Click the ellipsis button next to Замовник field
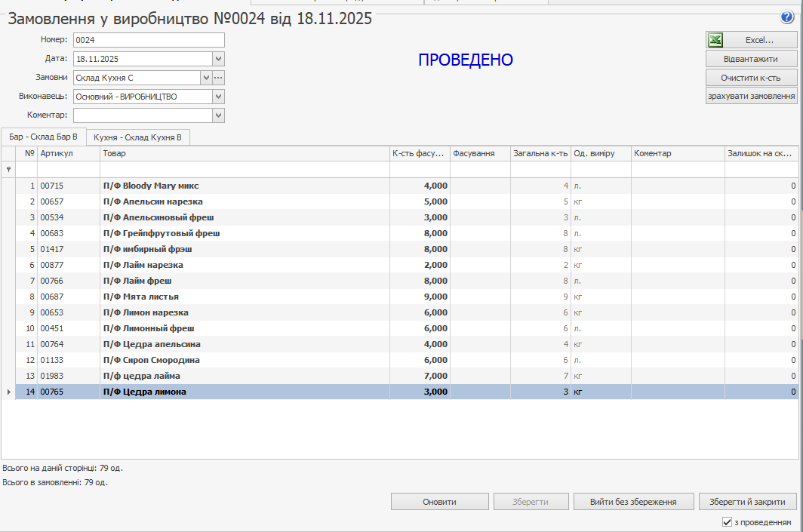This screenshot has width=803, height=532. click(219, 77)
